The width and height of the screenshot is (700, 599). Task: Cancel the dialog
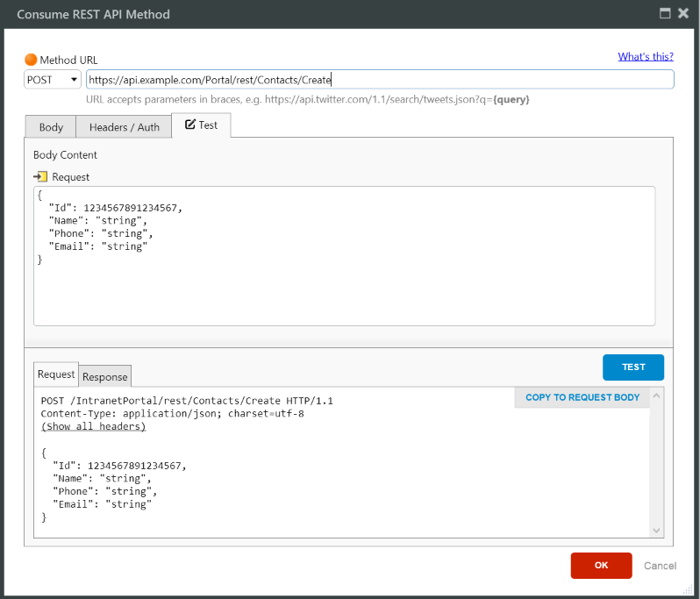click(x=660, y=566)
